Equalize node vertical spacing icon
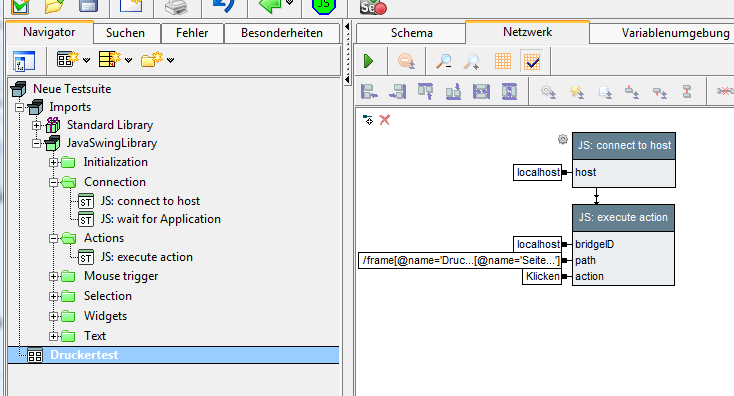The image size is (734, 396). (509, 91)
